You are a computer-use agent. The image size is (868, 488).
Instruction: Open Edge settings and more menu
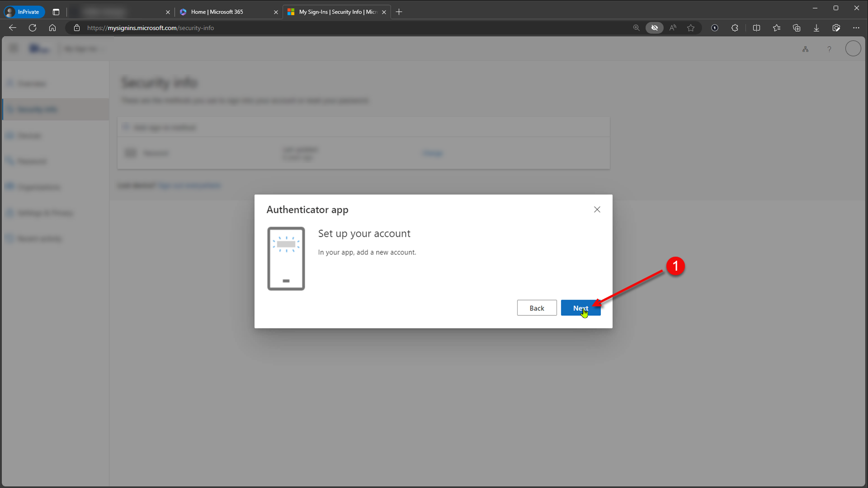(856, 28)
